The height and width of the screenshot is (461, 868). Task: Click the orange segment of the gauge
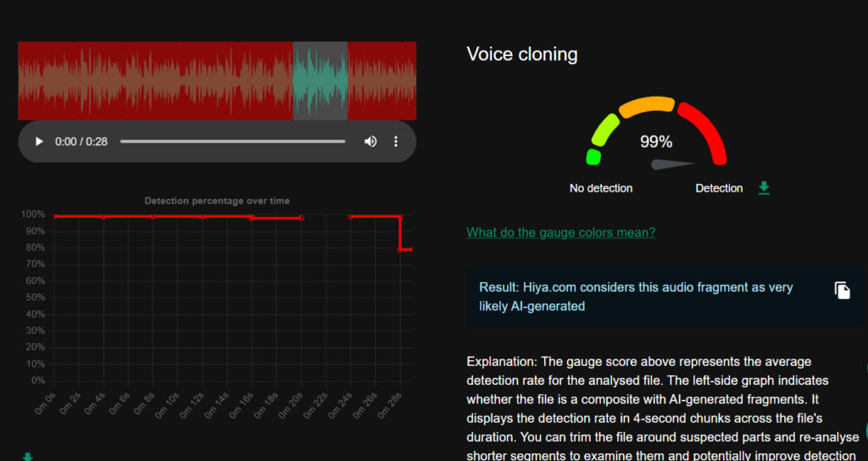tap(647, 107)
